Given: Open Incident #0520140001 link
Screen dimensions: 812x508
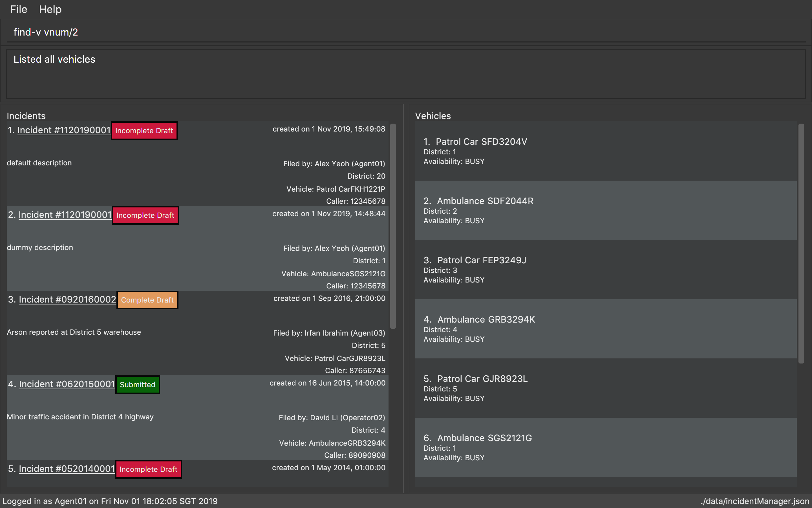Looking at the screenshot, I should [67, 469].
